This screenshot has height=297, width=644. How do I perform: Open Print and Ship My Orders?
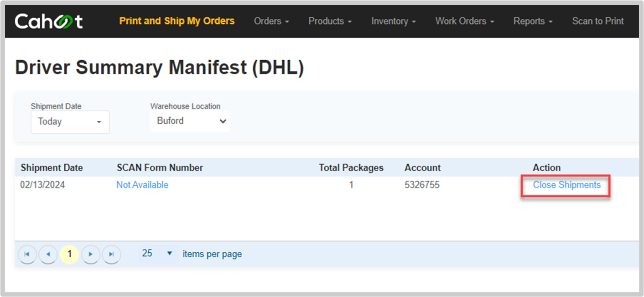click(177, 21)
